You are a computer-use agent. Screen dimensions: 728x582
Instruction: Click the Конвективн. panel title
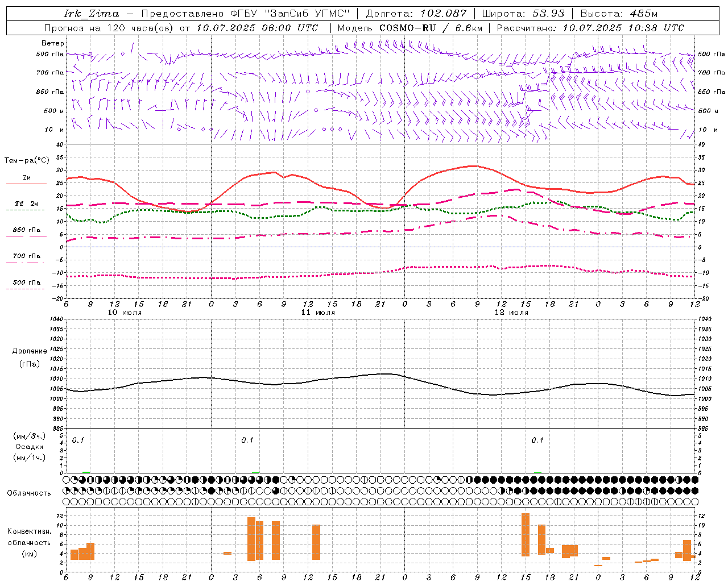tap(30, 531)
